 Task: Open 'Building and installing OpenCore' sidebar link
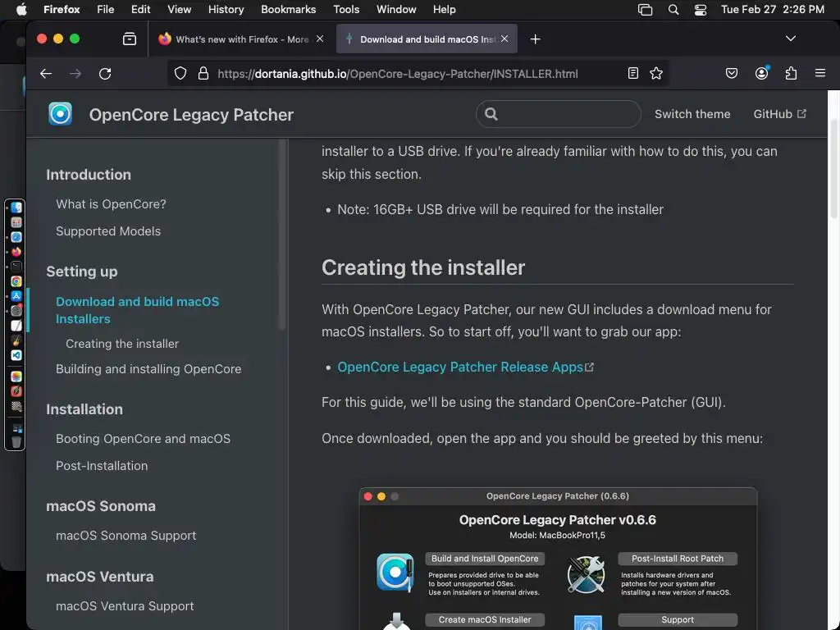tap(148, 369)
